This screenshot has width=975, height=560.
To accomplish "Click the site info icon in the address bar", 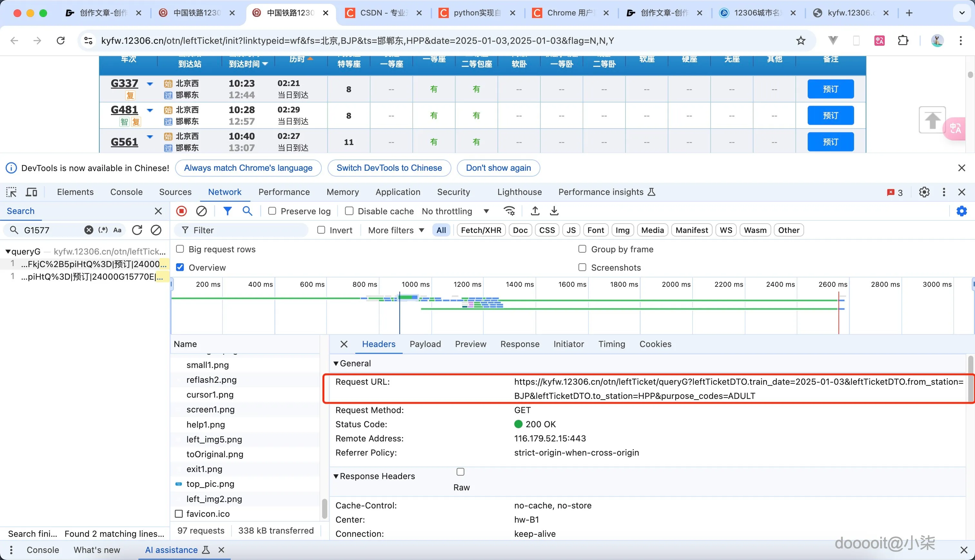I will coord(88,40).
